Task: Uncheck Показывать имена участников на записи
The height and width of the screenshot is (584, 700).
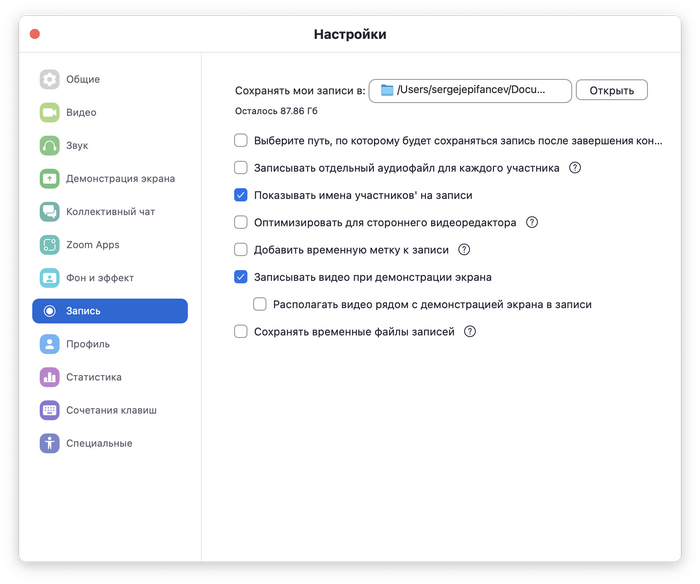Action: click(x=241, y=196)
